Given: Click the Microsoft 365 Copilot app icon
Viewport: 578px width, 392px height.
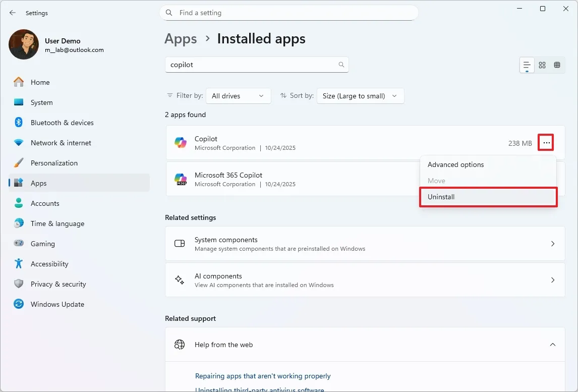Looking at the screenshot, I should coord(180,179).
